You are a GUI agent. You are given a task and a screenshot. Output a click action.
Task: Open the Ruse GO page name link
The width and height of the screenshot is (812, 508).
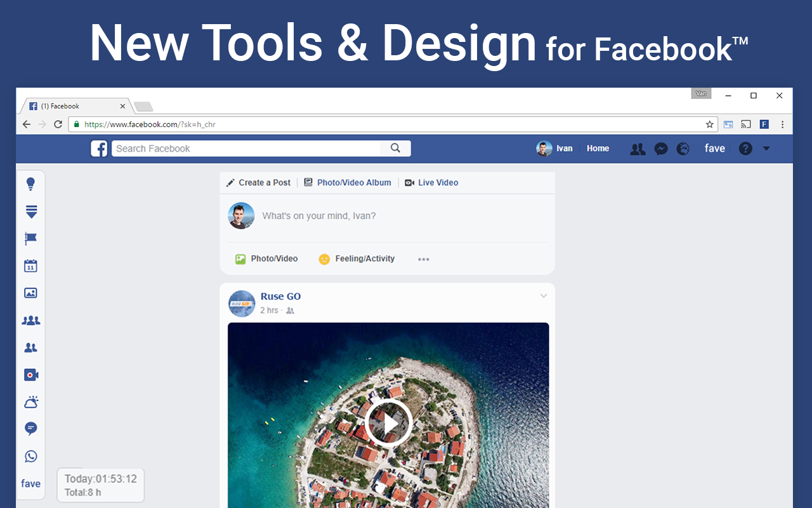(x=280, y=297)
